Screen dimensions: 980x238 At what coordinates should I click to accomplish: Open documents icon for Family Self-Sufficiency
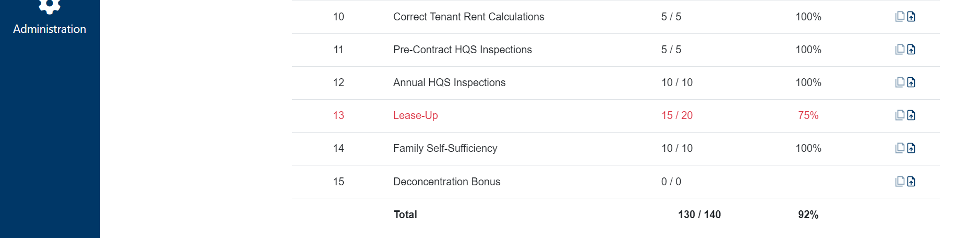pos(900,148)
